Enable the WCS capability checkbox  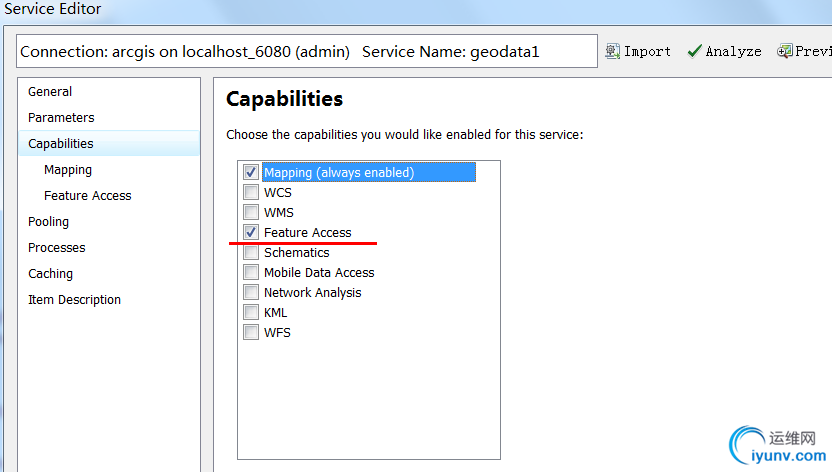coord(251,192)
